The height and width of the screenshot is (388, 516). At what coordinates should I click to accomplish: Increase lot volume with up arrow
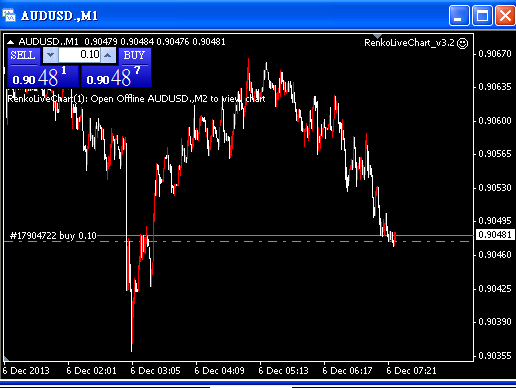pos(108,55)
